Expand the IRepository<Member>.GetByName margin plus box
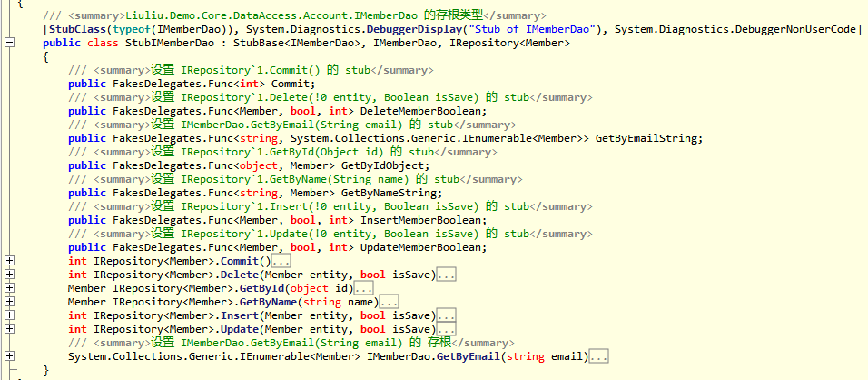 point(9,303)
